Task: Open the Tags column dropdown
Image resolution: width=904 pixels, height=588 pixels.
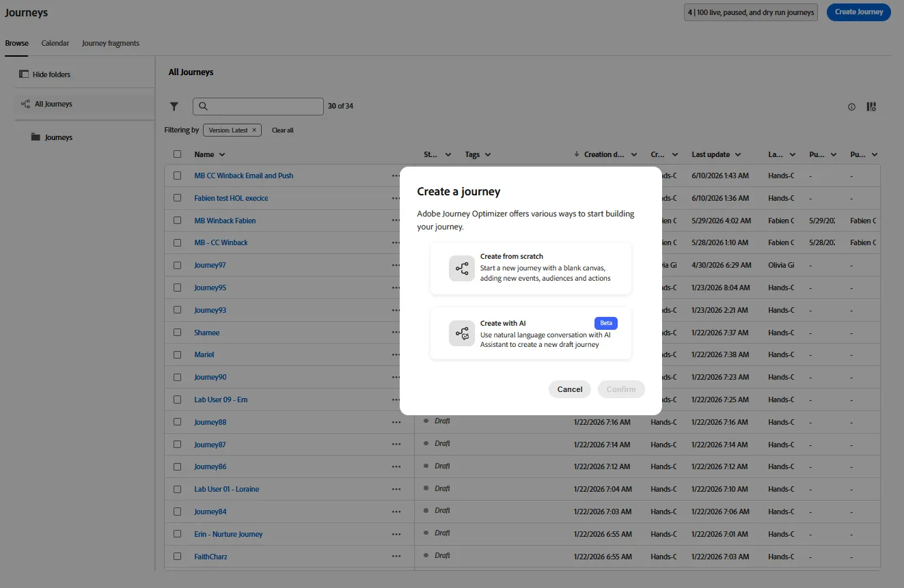Action: [x=487, y=155]
